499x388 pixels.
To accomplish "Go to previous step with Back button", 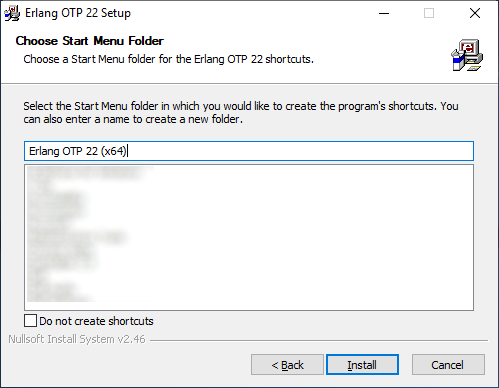I will coord(287,365).
